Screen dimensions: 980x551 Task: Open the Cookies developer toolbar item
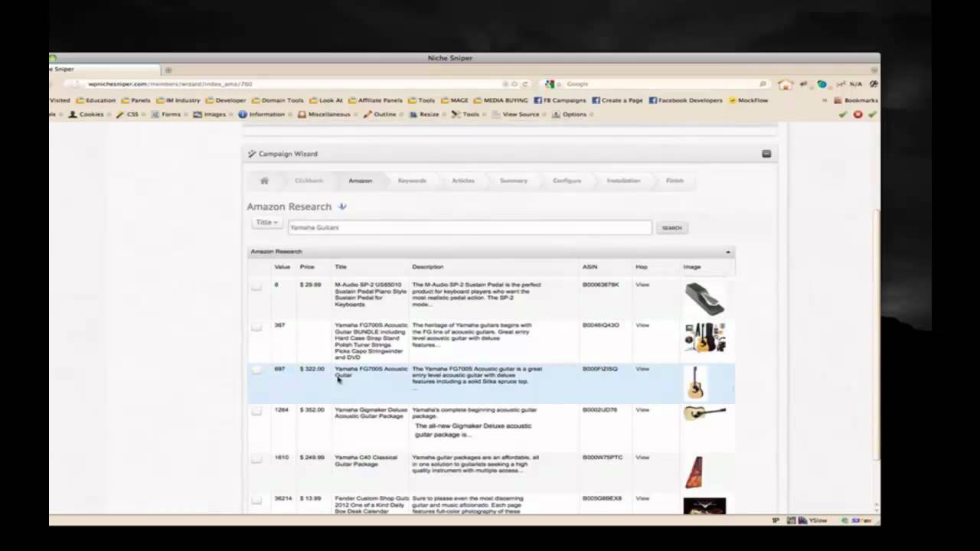click(x=86, y=115)
